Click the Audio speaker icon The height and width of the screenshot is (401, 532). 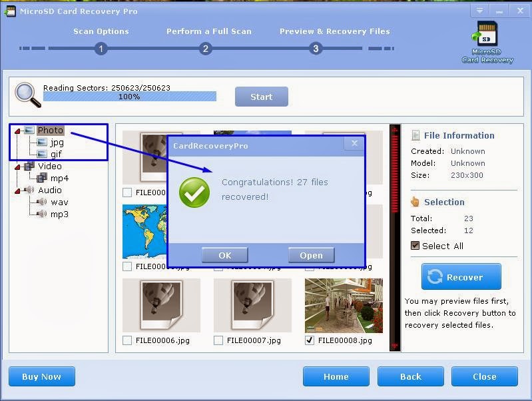pos(29,190)
